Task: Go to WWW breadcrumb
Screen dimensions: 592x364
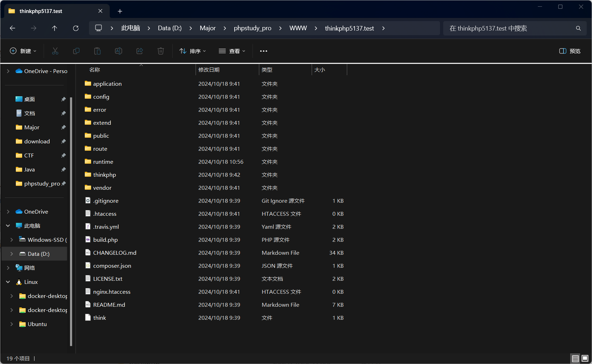Action: 298,28
